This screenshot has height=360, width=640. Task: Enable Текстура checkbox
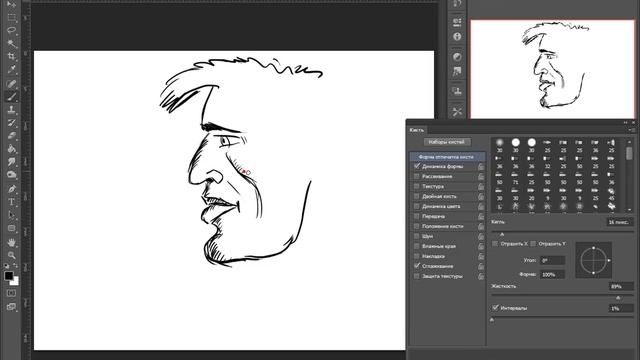point(417,186)
